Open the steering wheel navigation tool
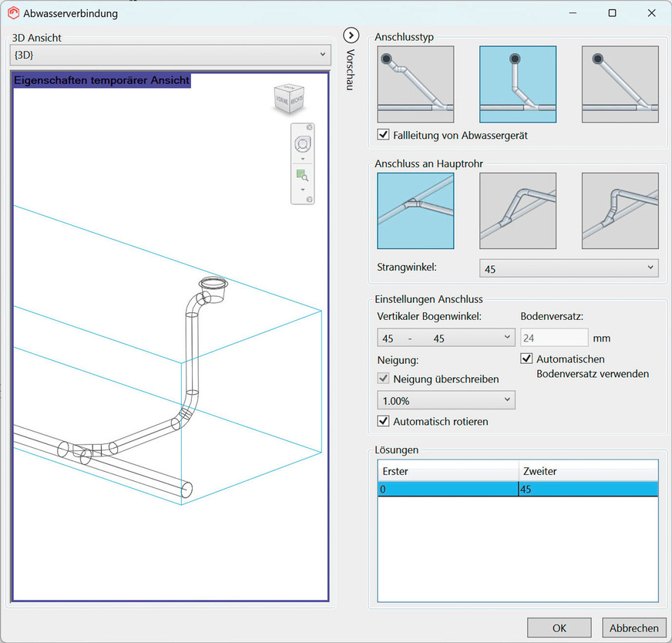Screen dimensions: 672x643 [x=302, y=145]
